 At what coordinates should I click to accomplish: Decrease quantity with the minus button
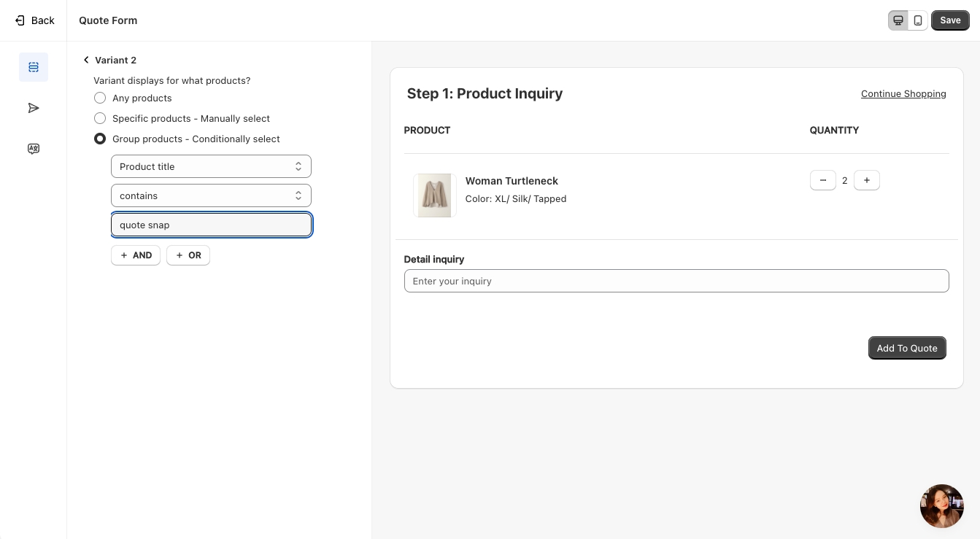(823, 180)
